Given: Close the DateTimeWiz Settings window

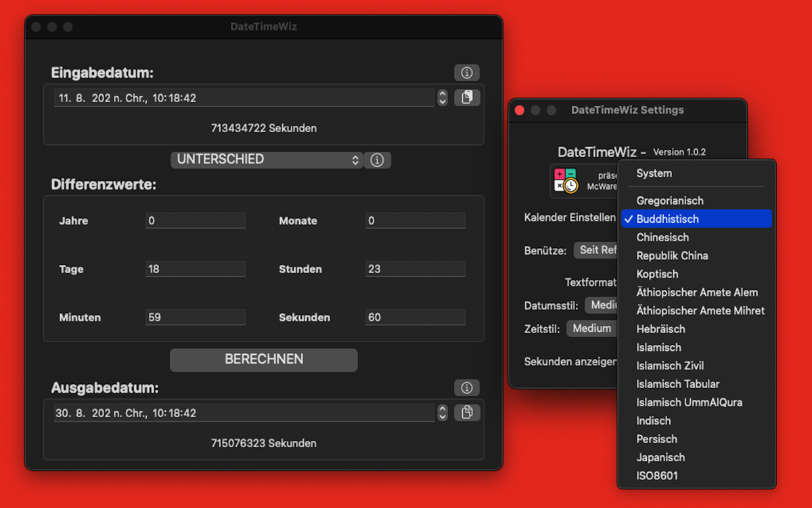Looking at the screenshot, I should coord(520,110).
